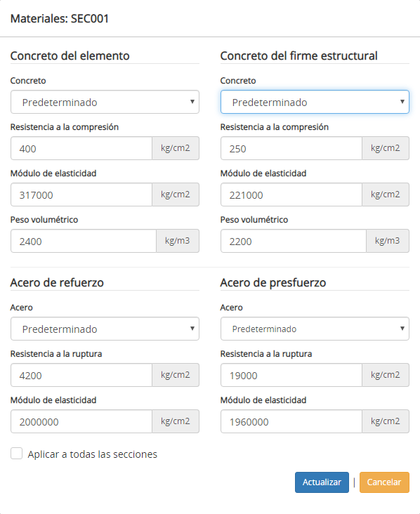Select the elasticity modulus field showing 221000
Image resolution: width=420 pixels, height=514 pixels.
coord(291,195)
